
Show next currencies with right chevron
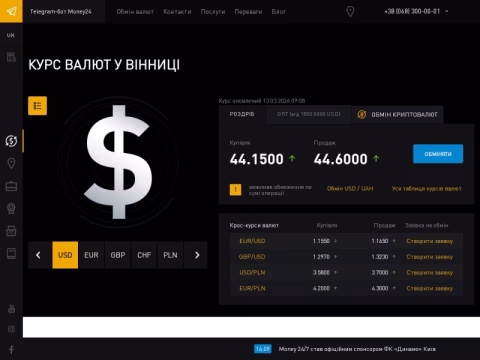[x=197, y=255]
